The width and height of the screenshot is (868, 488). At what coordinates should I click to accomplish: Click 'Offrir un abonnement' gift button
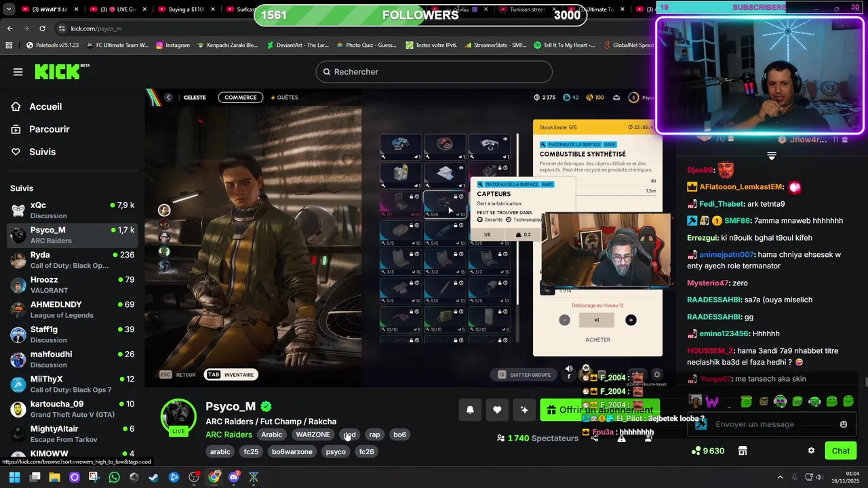tap(599, 409)
